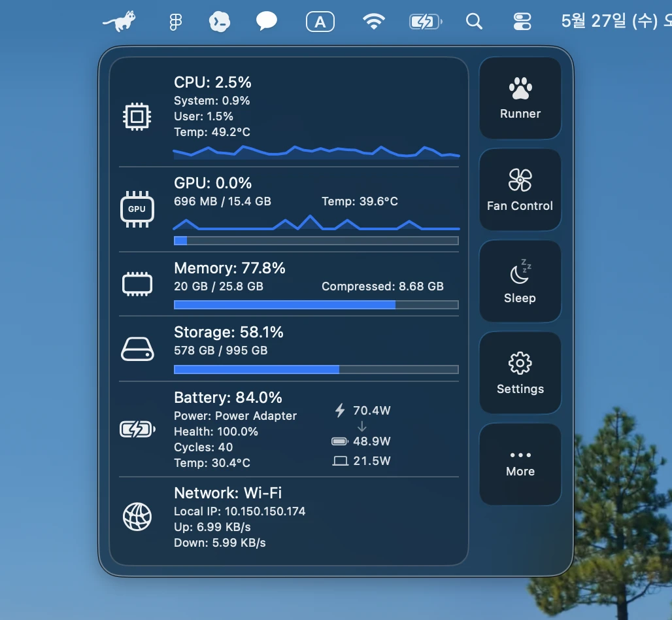Click the Memory usage progress bar

[316, 305]
